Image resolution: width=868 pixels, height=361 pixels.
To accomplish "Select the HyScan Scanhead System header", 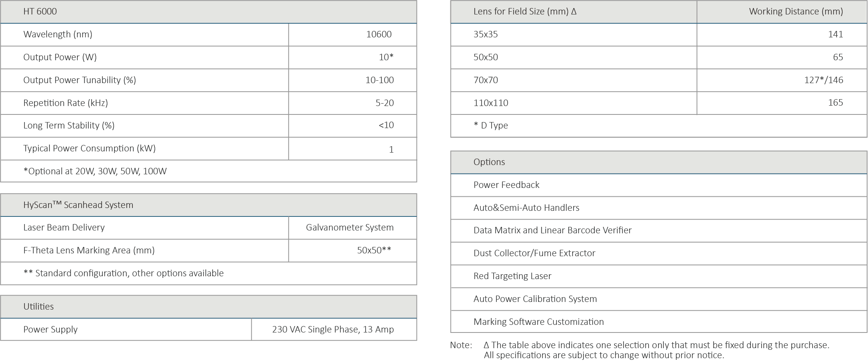I will pos(78,205).
